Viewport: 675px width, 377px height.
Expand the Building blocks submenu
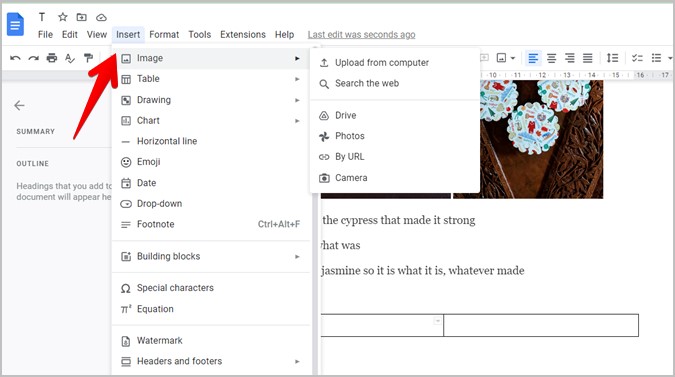(211, 256)
